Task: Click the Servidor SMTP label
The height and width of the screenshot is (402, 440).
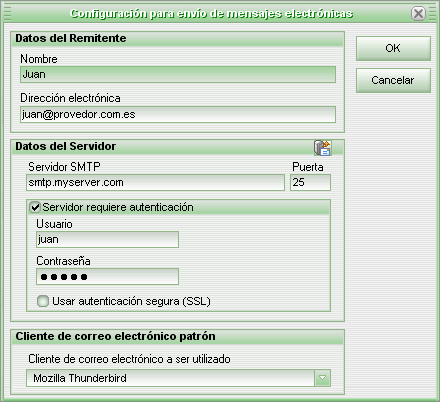Action: coord(64,167)
